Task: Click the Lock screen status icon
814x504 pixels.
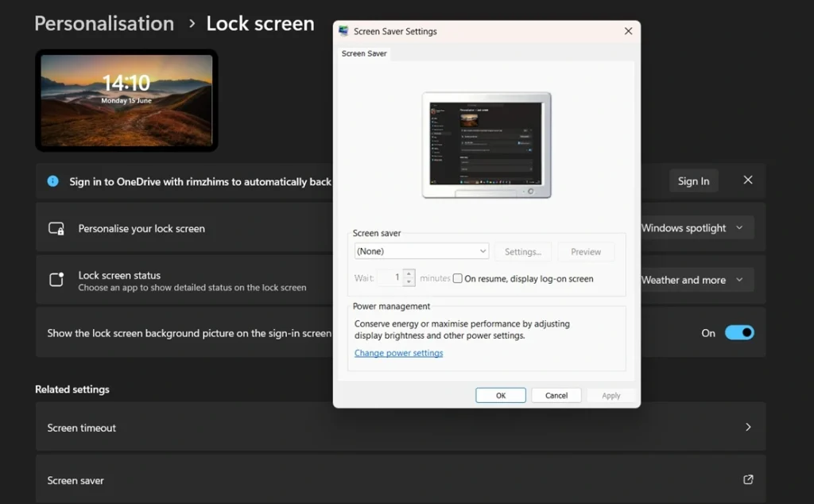Action: (56, 280)
